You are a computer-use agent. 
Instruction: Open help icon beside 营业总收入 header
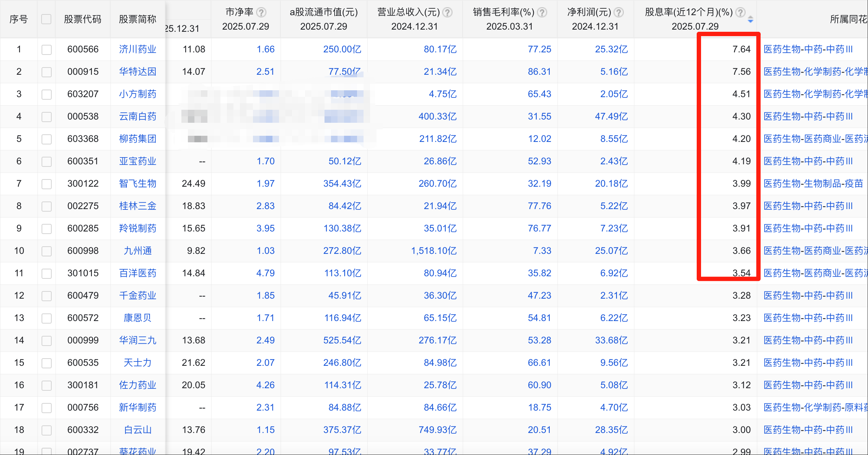click(x=447, y=13)
